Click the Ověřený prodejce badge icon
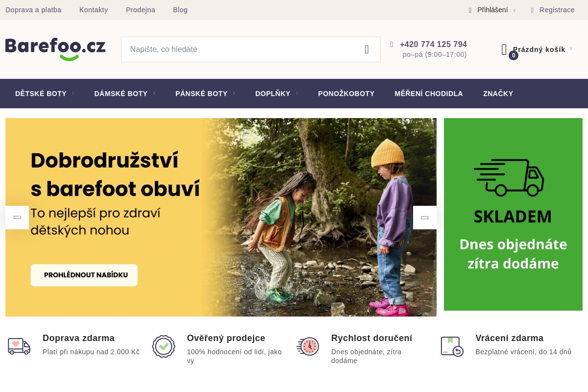This screenshot has width=588, height=392. pos(164,346)
